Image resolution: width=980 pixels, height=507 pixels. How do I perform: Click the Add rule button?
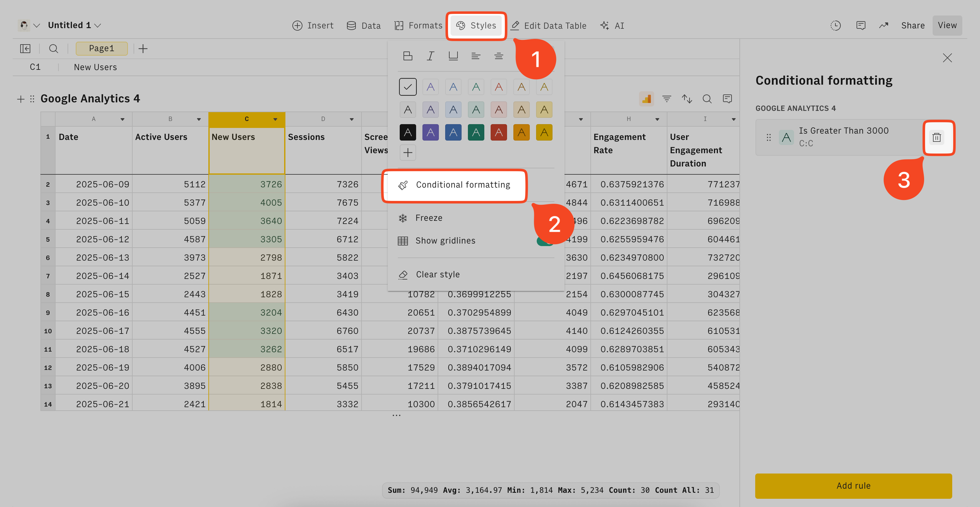pyautogui.click(x=853, y=486)
